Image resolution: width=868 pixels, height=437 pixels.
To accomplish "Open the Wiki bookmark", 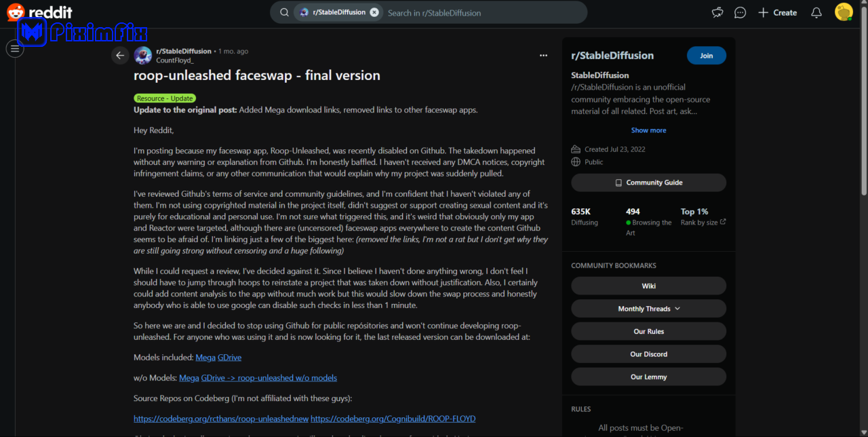I will pyautogui.click(x=648, y=286).
